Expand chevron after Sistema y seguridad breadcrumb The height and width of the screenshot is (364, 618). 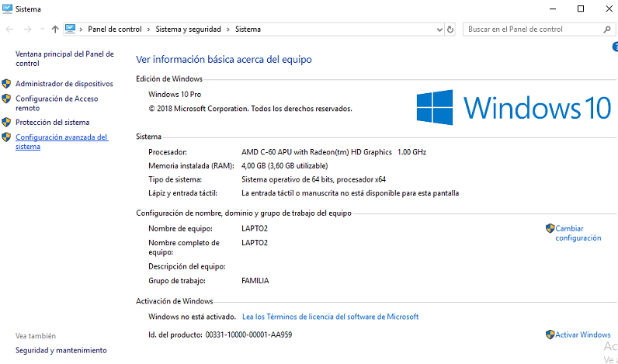[228, 29]
